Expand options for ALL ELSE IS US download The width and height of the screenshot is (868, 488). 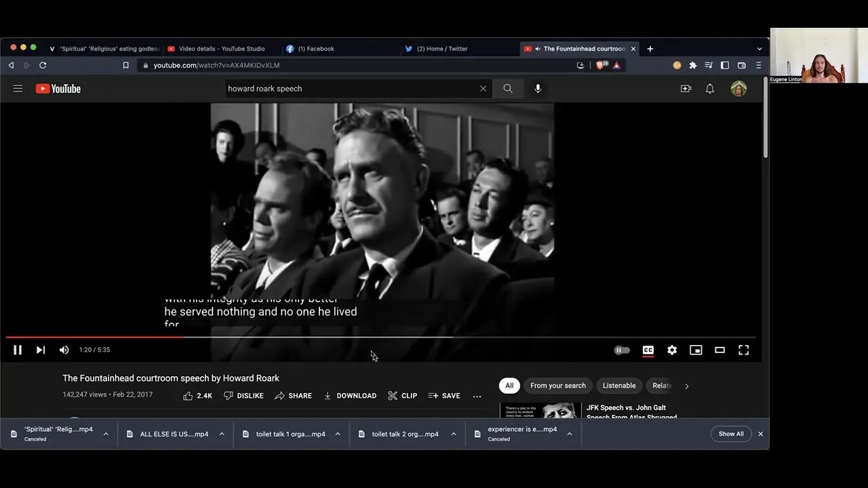[x=222, y=434]
